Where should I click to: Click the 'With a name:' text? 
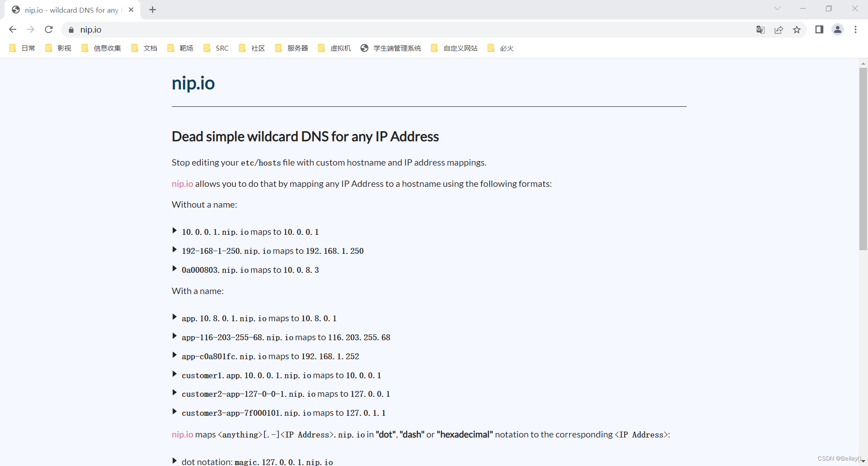click(198, 291)
